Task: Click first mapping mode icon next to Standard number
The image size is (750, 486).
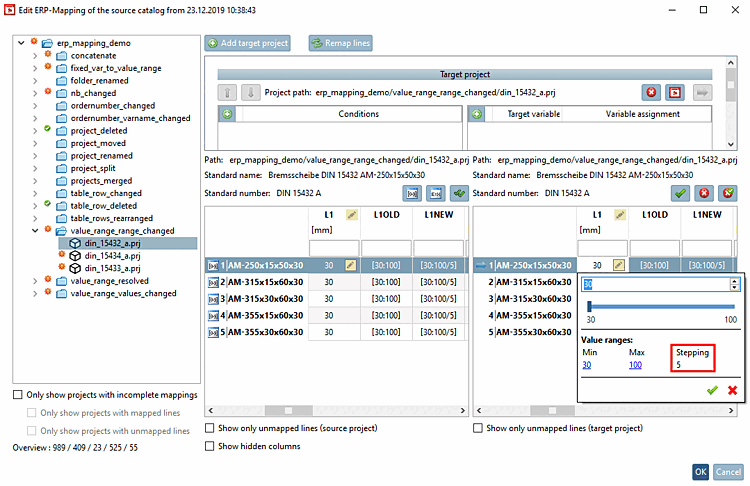Action: [412, 193]
